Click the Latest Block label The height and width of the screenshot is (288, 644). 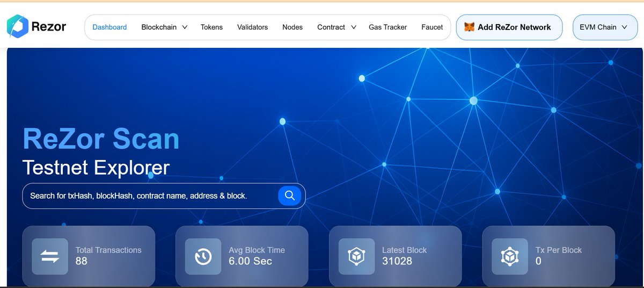coord(404,250)
